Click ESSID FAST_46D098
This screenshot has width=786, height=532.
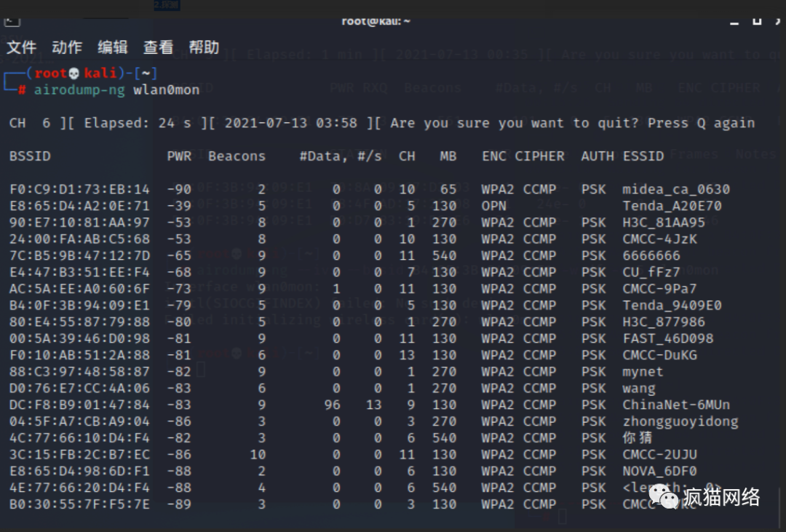click(x=668, y=338)
